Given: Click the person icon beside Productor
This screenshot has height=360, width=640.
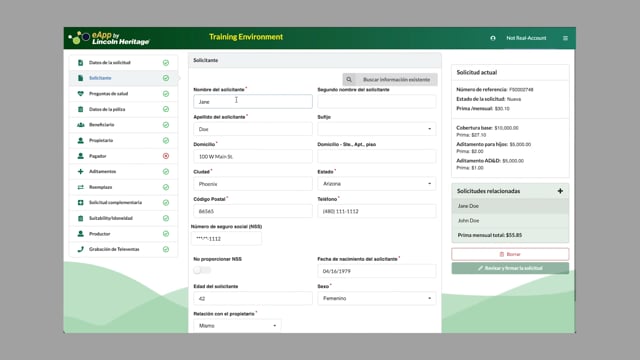Looking at the screenshot, I should pyautogui.click(x=80, y=233).
